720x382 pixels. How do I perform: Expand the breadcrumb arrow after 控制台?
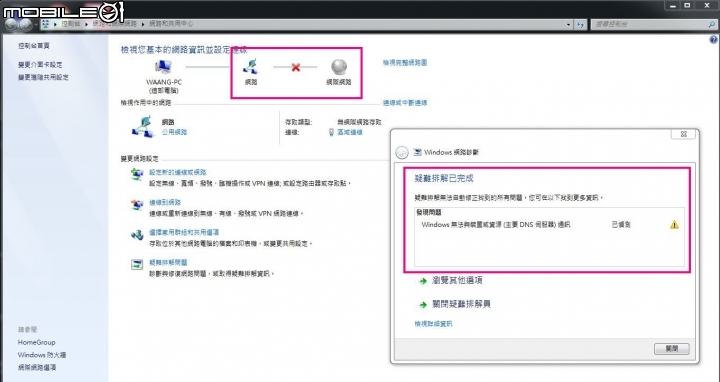tap(86, 24)
